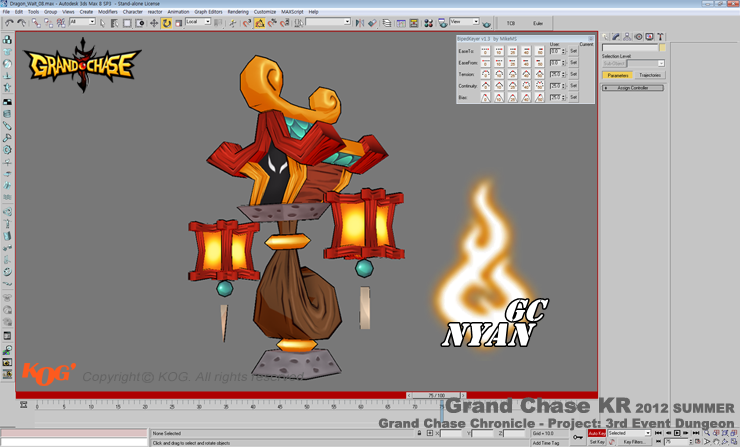The height and width of the screenshot is (447, 740).
Task: Click the time slider showing 75 / 100
Action: (437, 396)
